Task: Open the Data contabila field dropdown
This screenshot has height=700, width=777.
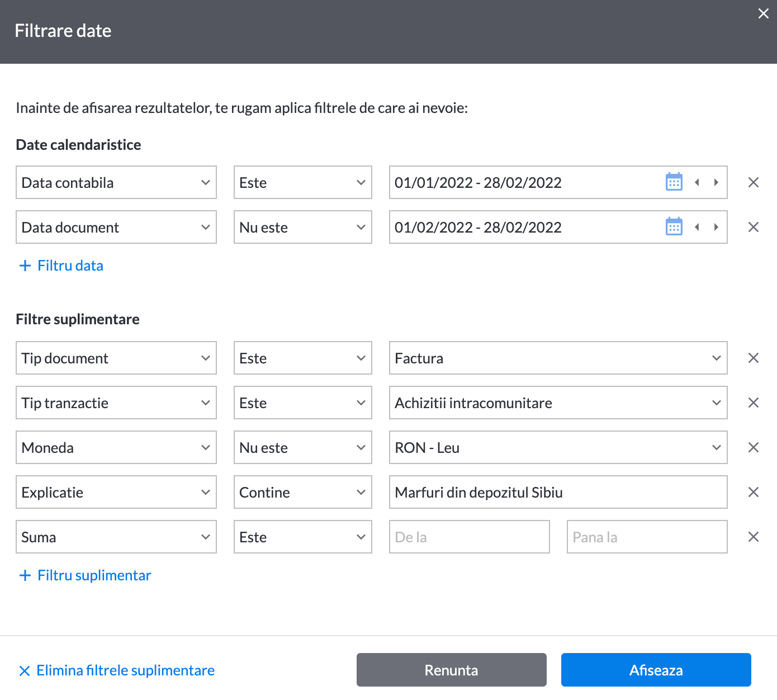Action: click(x=116, y=182)
